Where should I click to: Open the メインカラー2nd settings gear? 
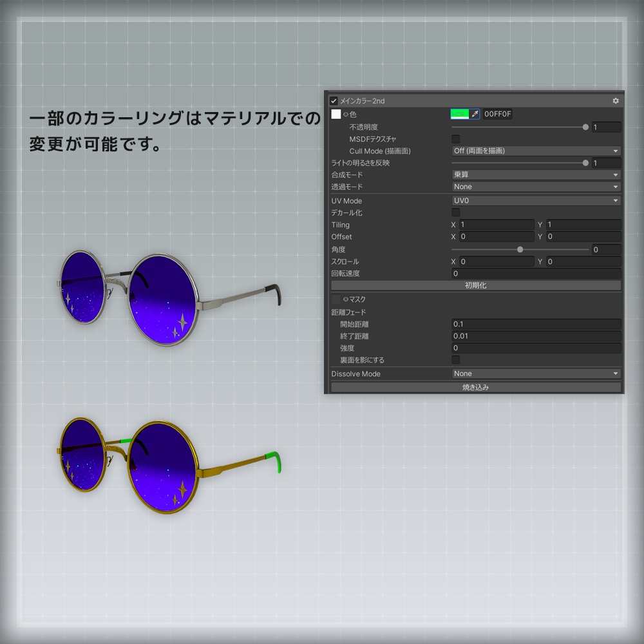click(615, 100)
